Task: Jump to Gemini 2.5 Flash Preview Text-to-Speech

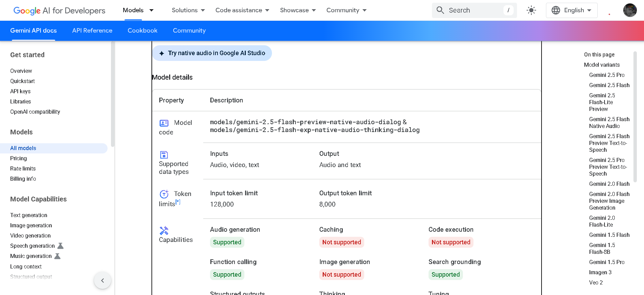Action: click(x=609, y=143)
